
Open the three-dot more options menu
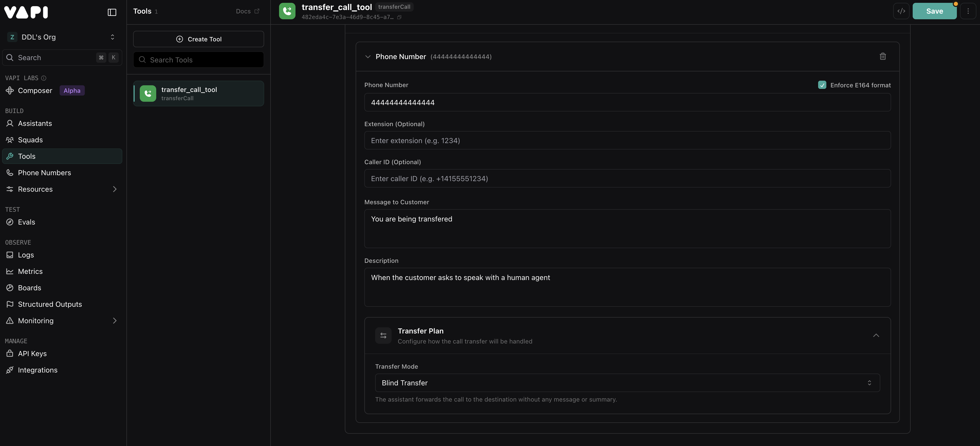tap(968, 11)
